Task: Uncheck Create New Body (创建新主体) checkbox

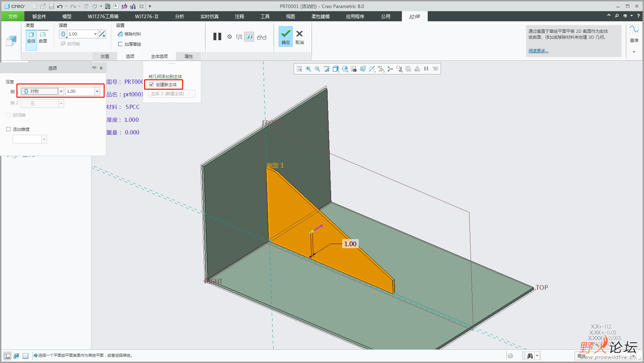Action: (x=151, y=84)
